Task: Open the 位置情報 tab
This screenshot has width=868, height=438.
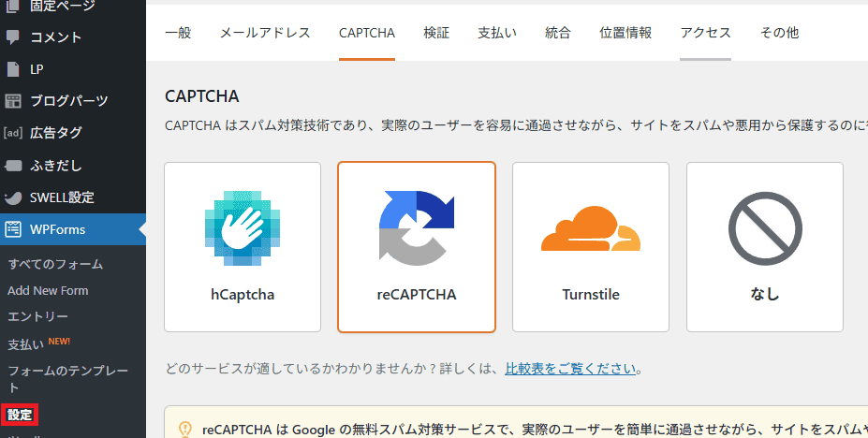Action: [625, 33]
